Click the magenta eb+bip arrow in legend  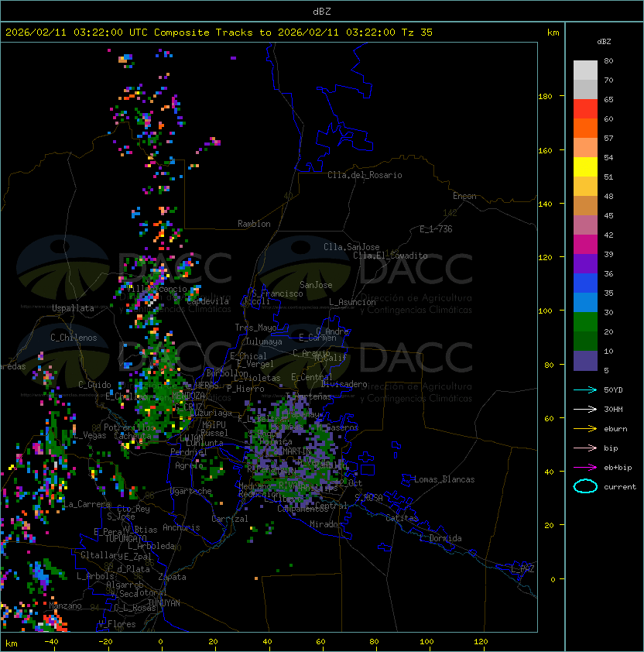[x=585, y=468]
